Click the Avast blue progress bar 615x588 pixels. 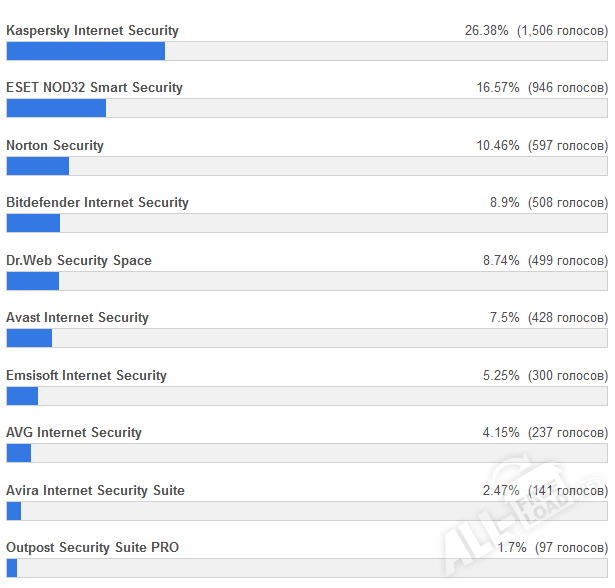(29, 338)
